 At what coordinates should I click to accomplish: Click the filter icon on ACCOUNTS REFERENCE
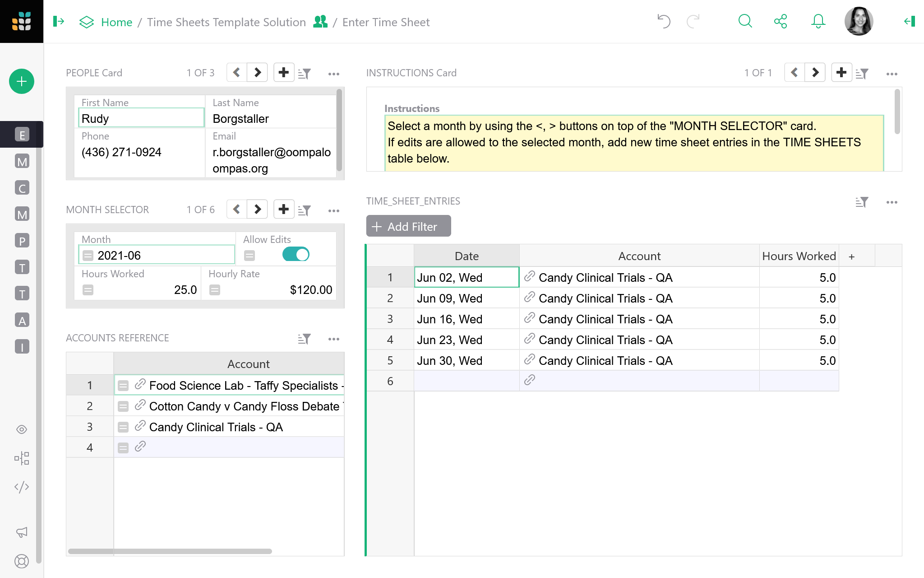(305, 338)
